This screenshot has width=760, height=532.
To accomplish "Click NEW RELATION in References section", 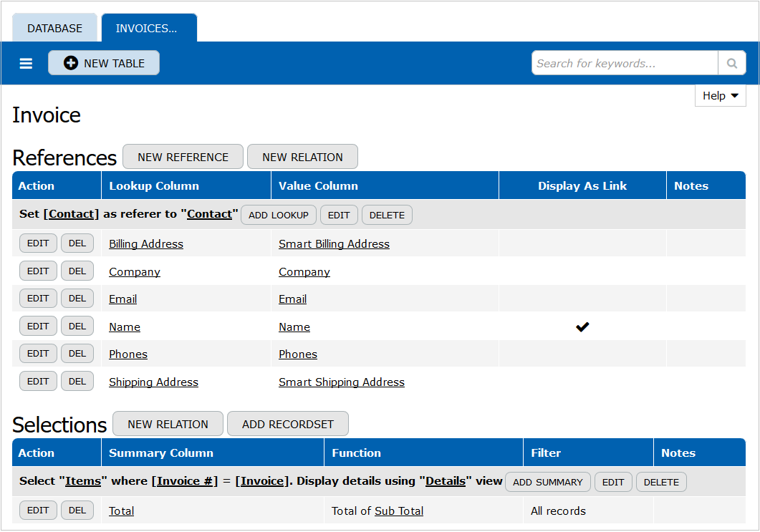I will 302,157.
